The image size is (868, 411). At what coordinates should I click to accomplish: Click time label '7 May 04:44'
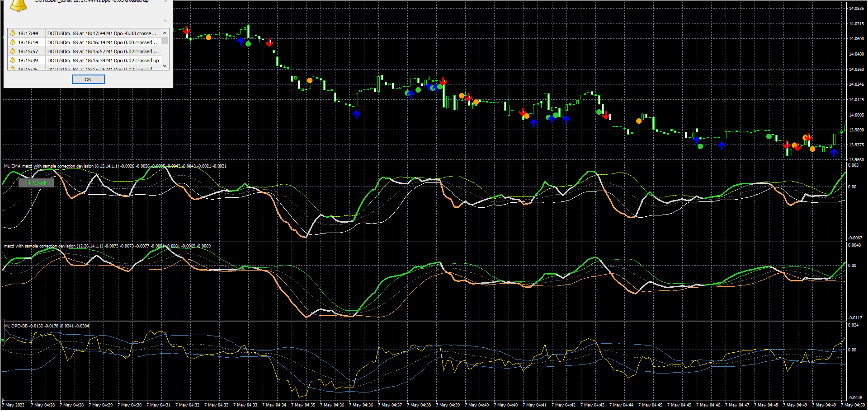623,405
